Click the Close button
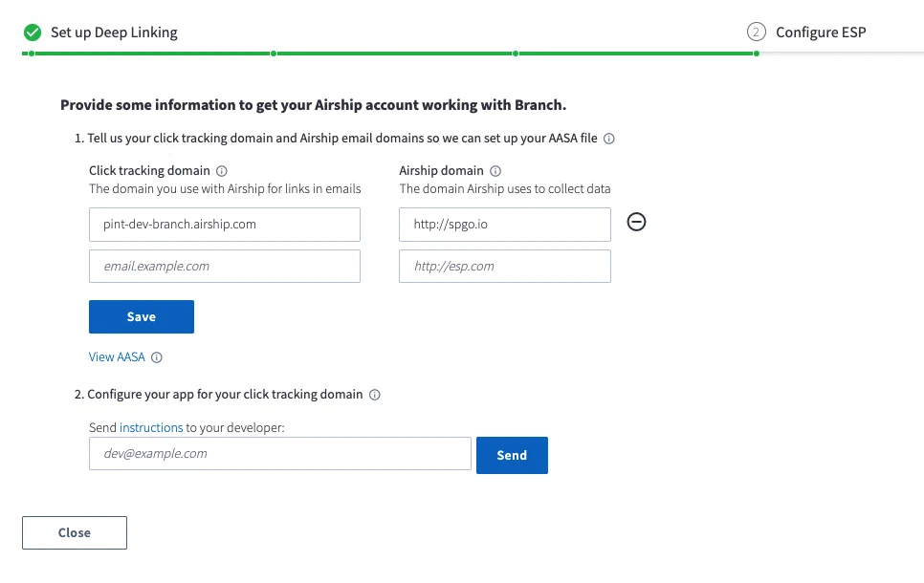This screenshot has height=583, width=924. (75, 533)
